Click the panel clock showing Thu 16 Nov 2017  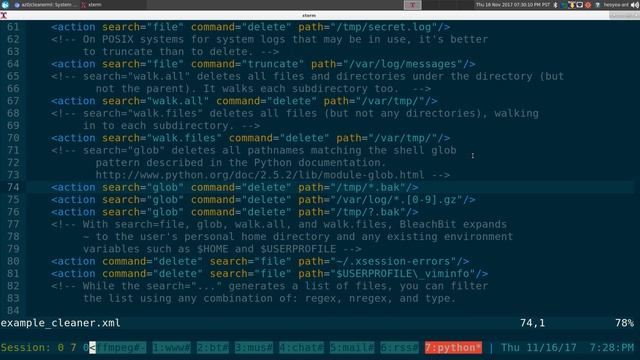(x=513, y=5)
